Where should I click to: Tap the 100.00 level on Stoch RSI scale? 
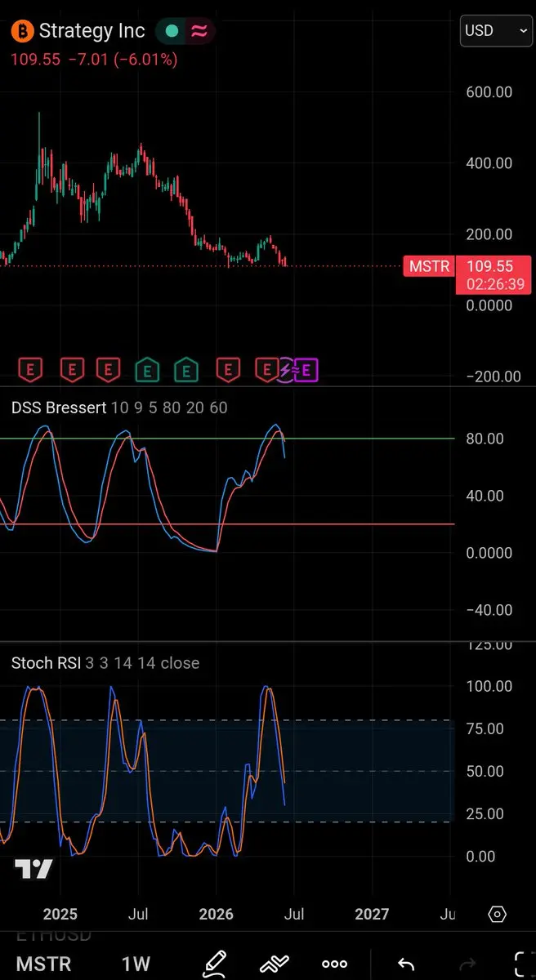[488, 686]
